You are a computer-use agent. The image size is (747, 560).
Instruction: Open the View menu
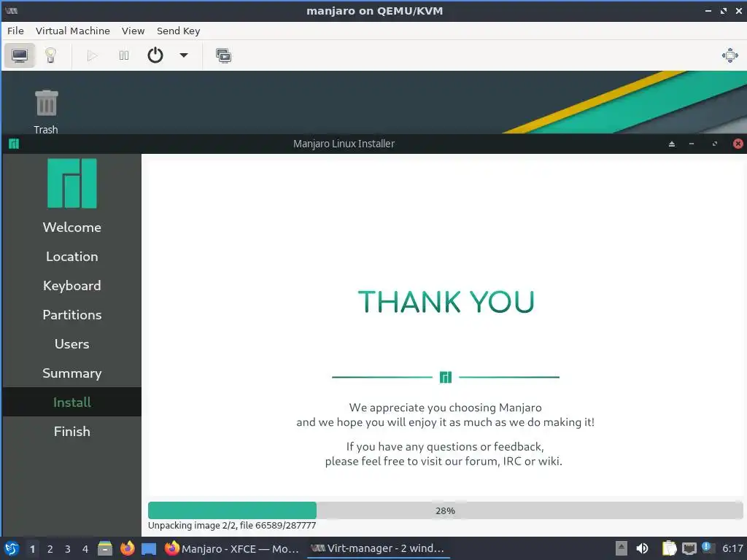(x=133, y=31)
